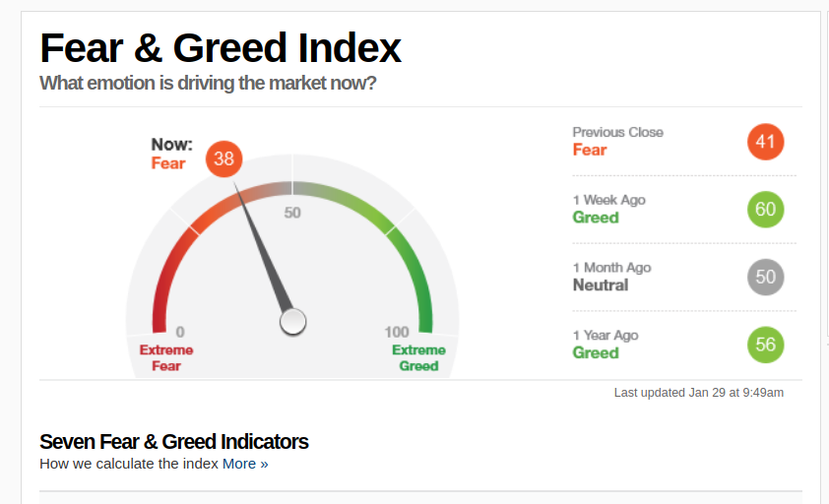This screenshot has height=504, width=829.
Task: Click the Previous Close 41 circle badge
Action: pos(766,142)
